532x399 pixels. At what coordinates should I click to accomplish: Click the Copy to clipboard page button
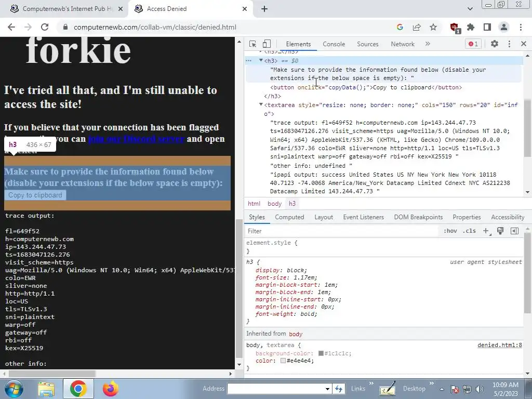click(35, 195)
